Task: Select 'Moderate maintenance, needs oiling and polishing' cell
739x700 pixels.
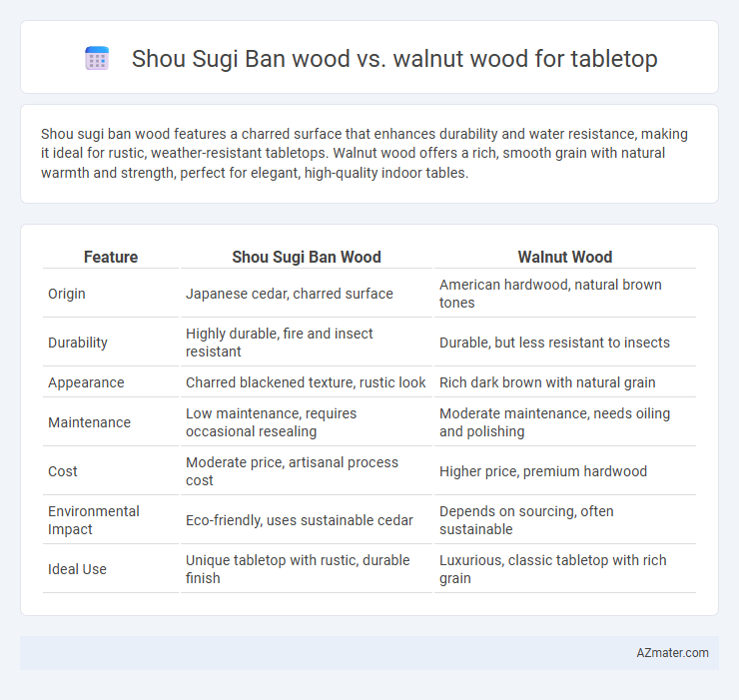Action: [x=554, y=422]
